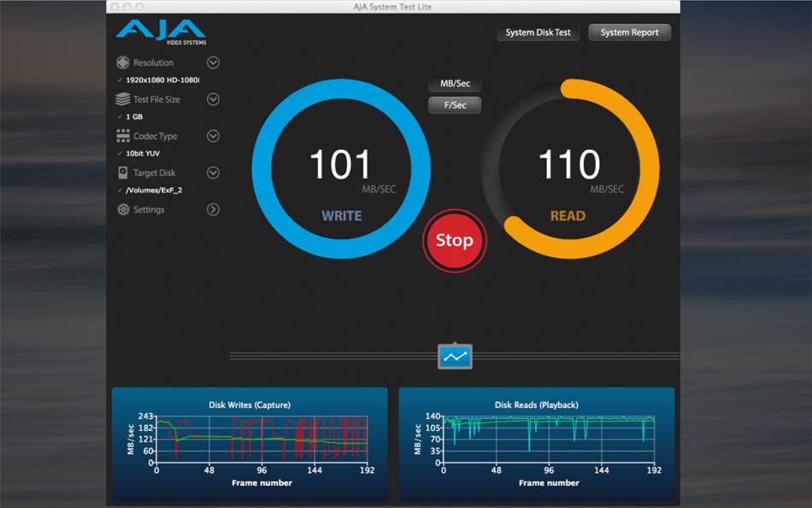Expand the Test File Size dropdown arrow
Screen dimensions: 812x508
pos(213,99)
